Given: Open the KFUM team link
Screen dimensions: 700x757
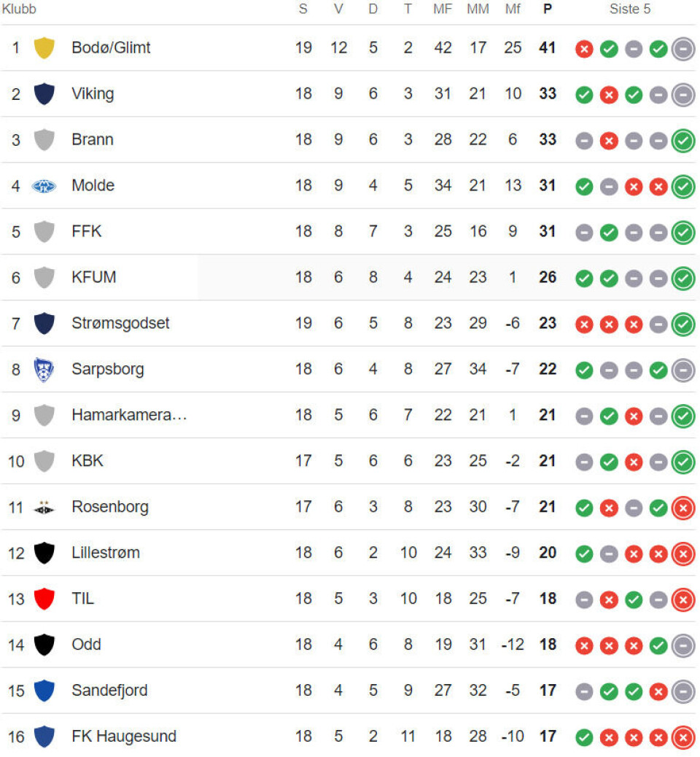Looking at the screenshot, I should click(94, 277).
